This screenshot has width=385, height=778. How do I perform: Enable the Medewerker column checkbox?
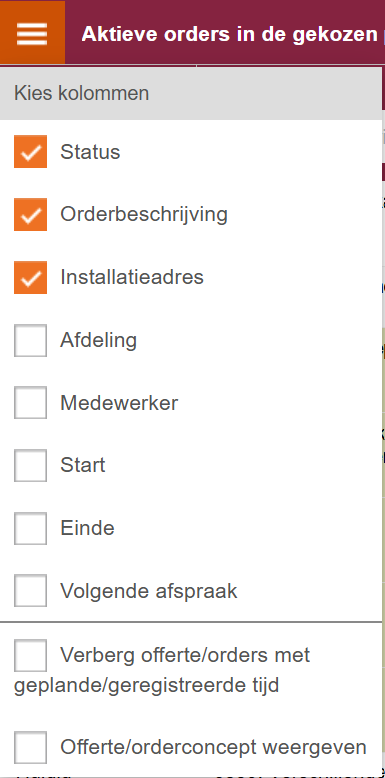coord(30,403)
